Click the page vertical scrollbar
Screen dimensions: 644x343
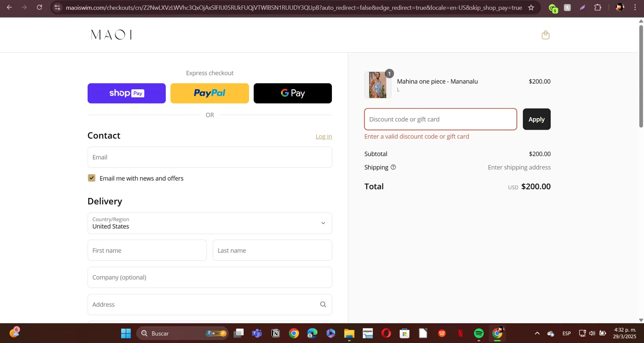(641, 77)
